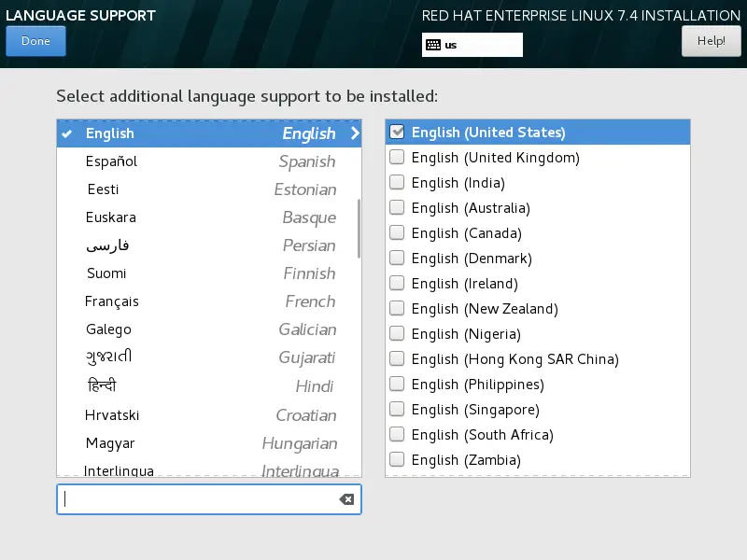Check English (Ireland) checkbox
The image size is (747, 560).
click(397, 284)
